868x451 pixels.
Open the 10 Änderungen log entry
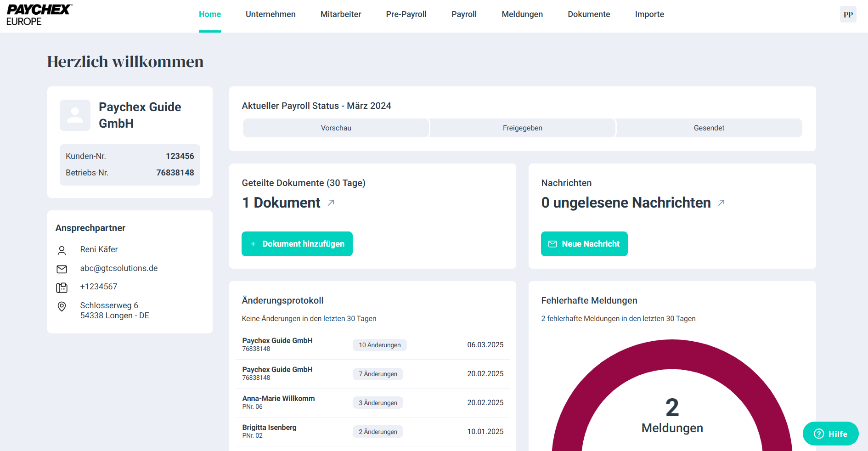(x=379, y=345)
